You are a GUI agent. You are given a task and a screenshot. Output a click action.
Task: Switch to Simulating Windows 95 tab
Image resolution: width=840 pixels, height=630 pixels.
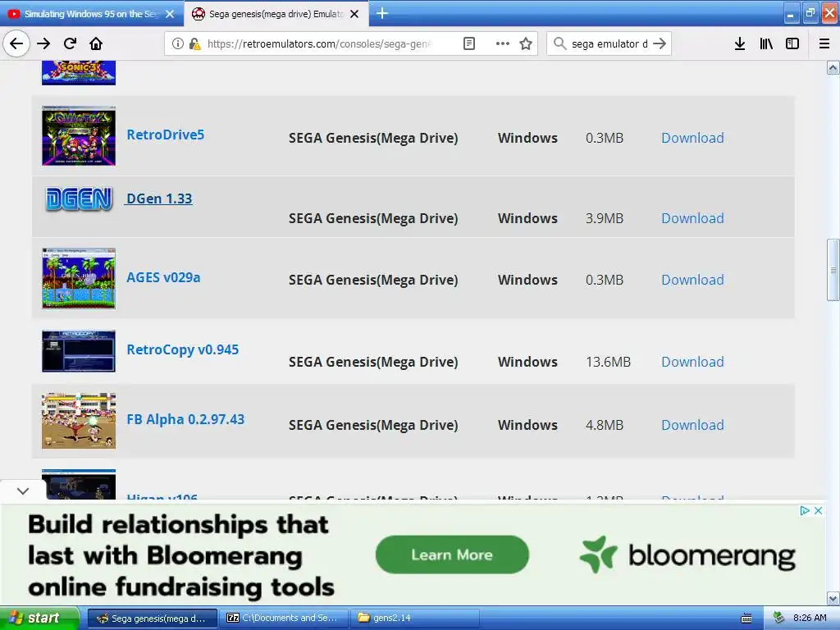[92, 14]
